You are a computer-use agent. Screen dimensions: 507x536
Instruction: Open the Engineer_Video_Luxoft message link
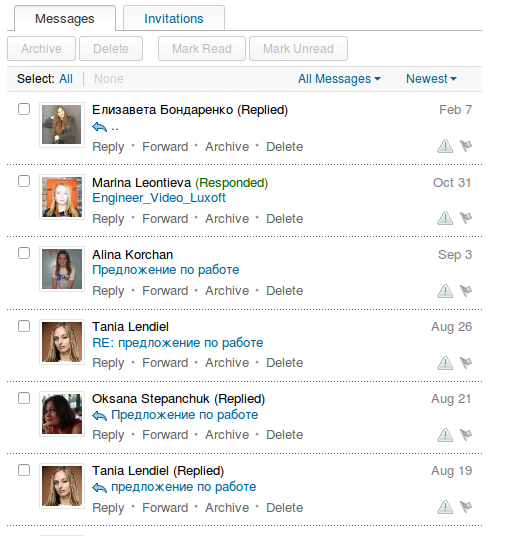159,198
